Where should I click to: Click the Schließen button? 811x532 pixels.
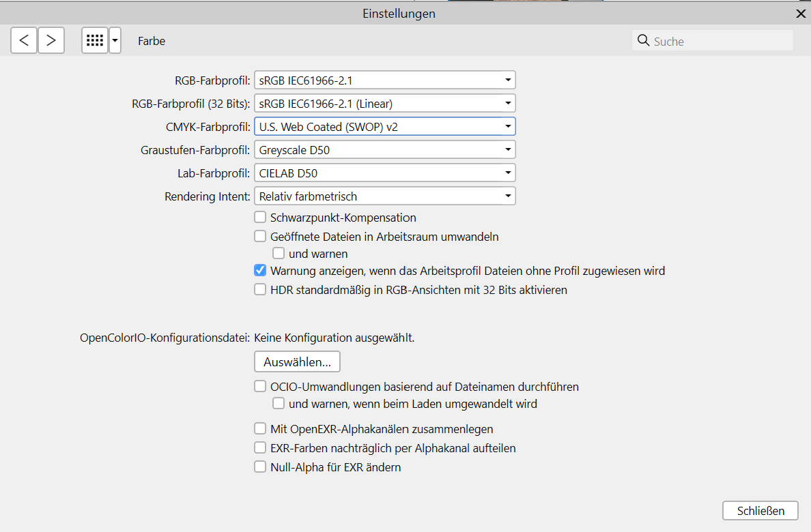coord(760,511)
